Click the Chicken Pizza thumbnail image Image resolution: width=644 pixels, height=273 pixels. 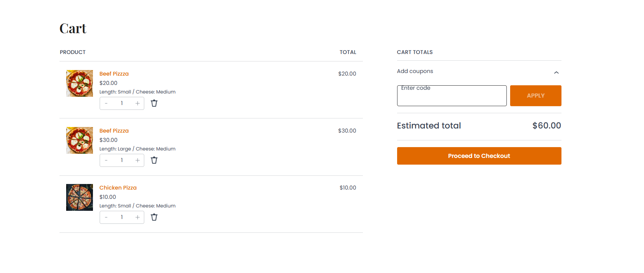click(80, 197)
